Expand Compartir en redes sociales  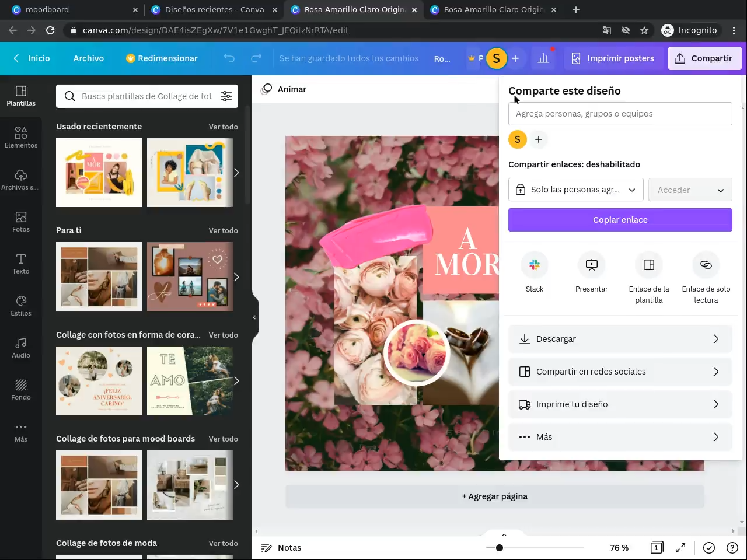tap(620, 372)
